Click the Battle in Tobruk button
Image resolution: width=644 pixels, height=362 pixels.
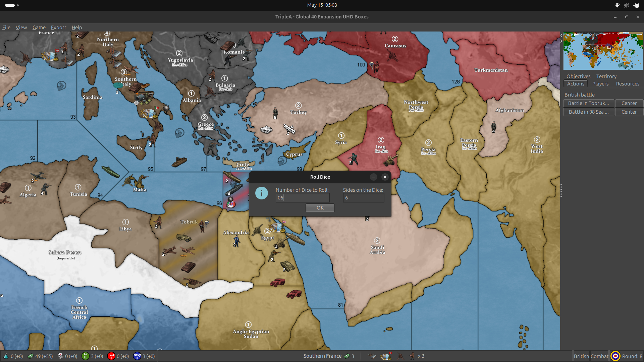(589, 103)
